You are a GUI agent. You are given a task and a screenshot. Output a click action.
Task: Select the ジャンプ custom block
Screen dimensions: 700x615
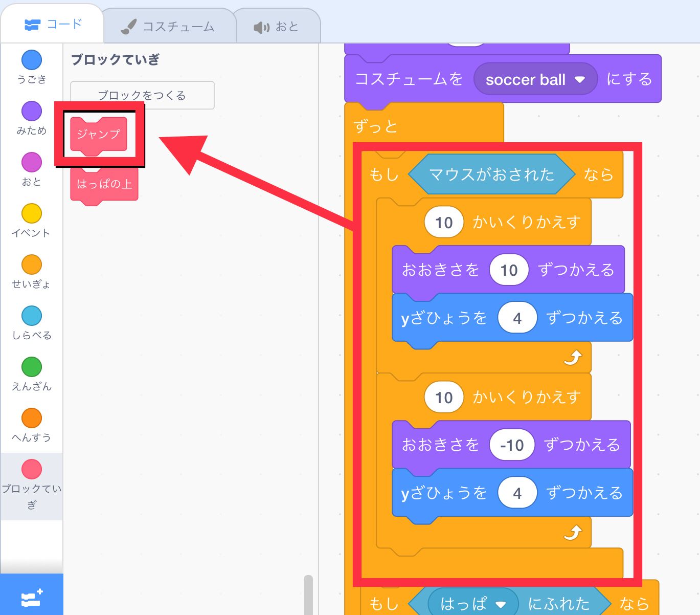(x=98, y=135)
